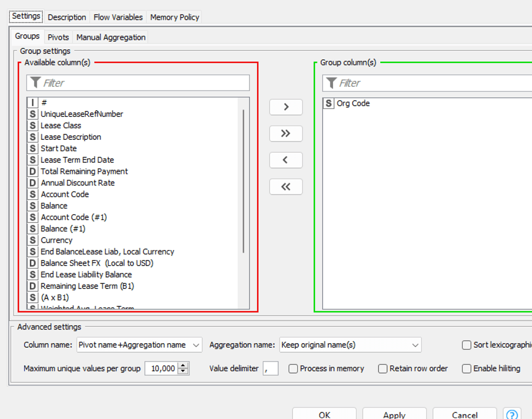Enable the hiliting checkbox

[x=466, y=369]
